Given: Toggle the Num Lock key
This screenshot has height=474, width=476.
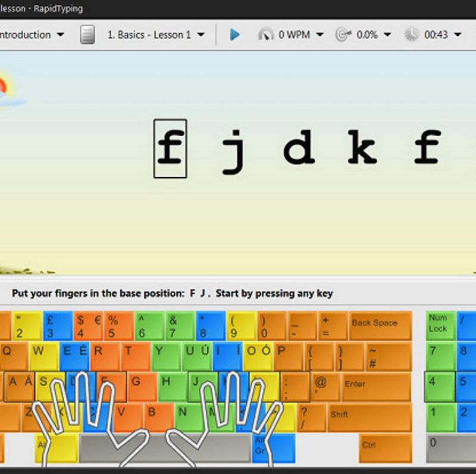Looking at the screenshot, I should tap(440, 326).
